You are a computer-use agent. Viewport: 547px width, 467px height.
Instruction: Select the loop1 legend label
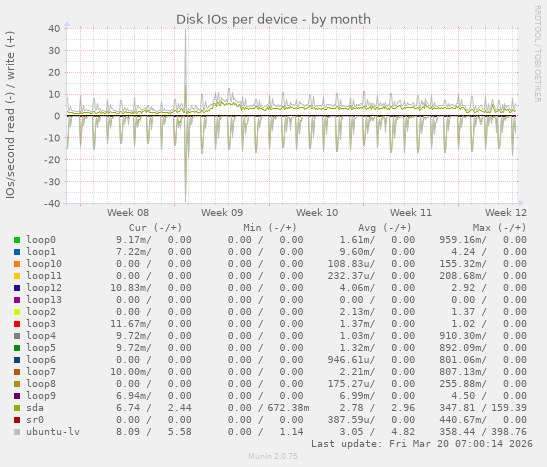(x=41, y=251)
